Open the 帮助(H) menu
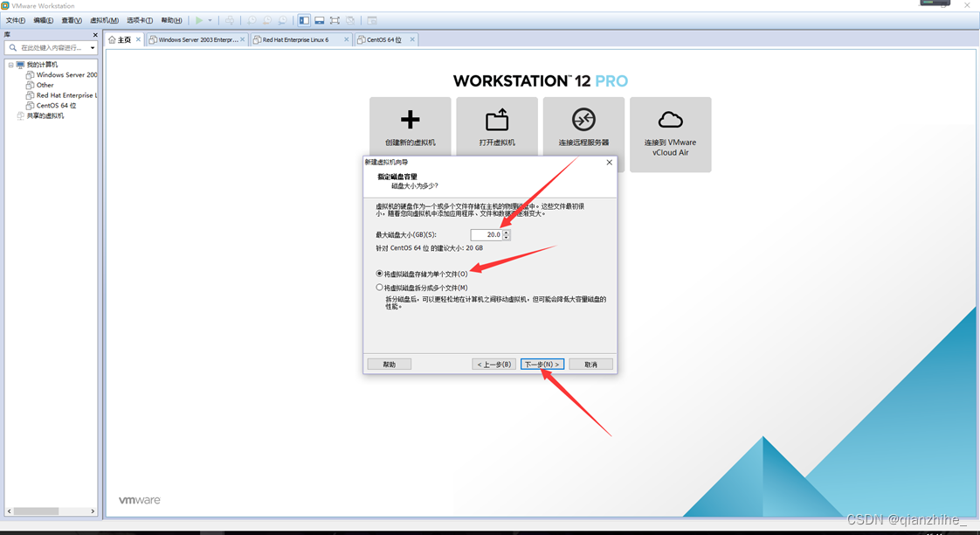 coord(171,20)
